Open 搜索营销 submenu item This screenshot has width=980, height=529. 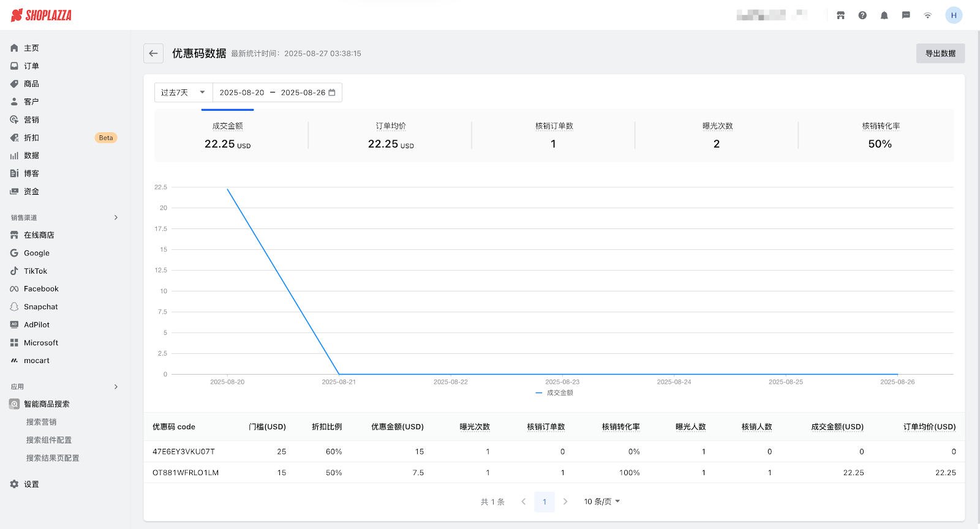point(42,422)
